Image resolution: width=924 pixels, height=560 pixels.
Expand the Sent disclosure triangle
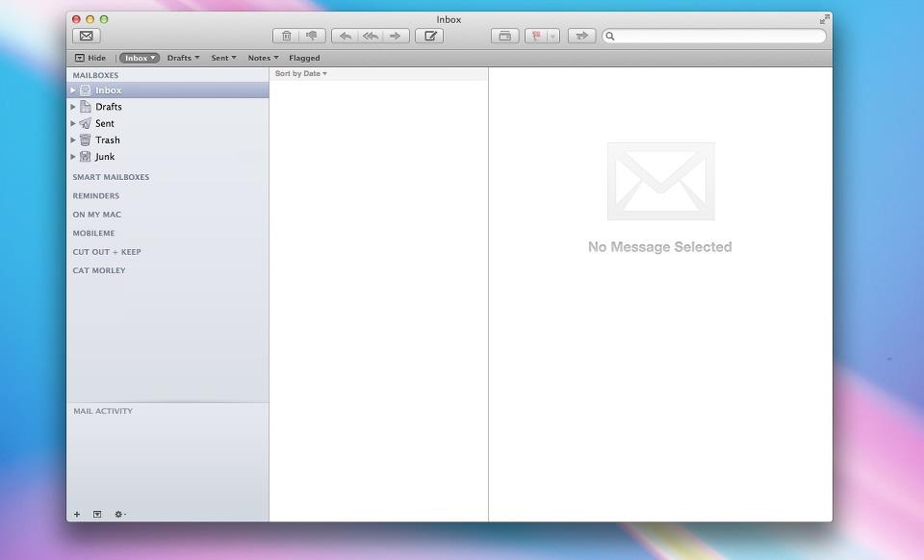click(x=73, y=123)
